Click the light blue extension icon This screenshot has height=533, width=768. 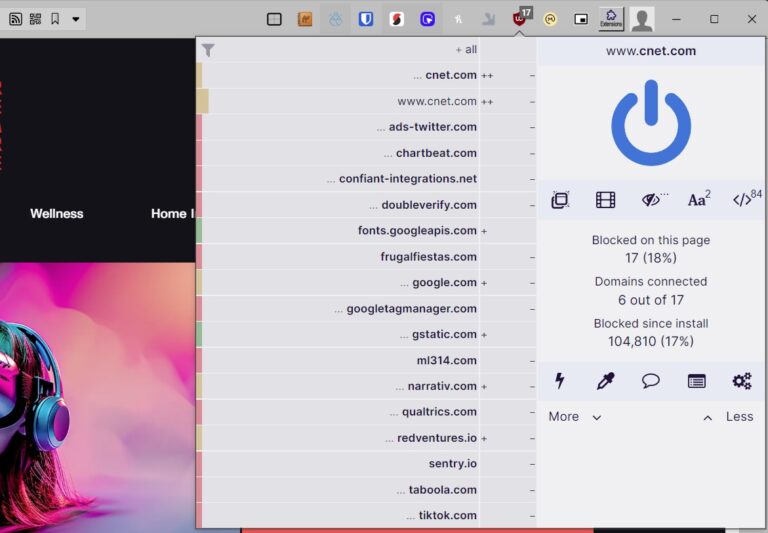tap(336, 19)
